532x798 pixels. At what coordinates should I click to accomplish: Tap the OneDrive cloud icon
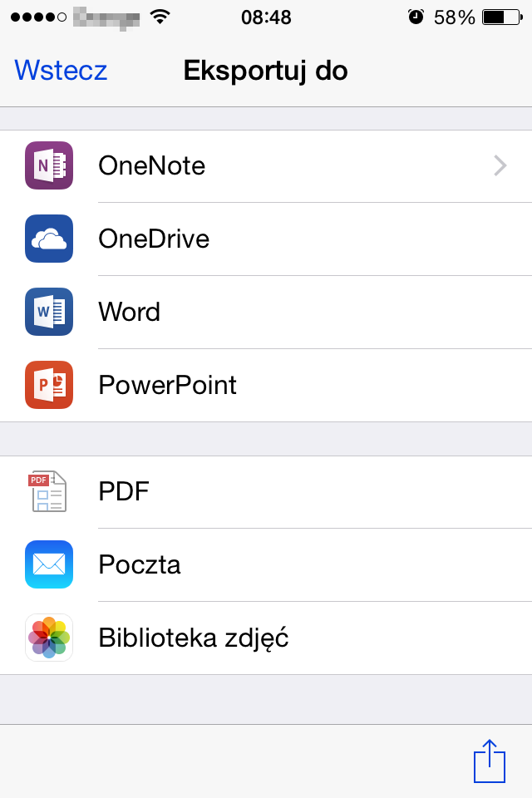pos(49,239)
